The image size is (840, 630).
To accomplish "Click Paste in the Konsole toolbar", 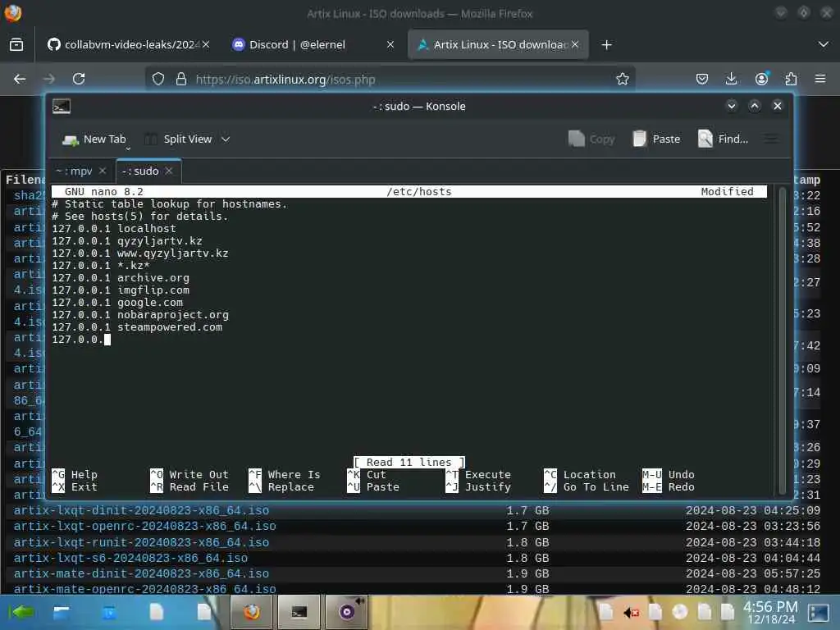I will (656, 139).
